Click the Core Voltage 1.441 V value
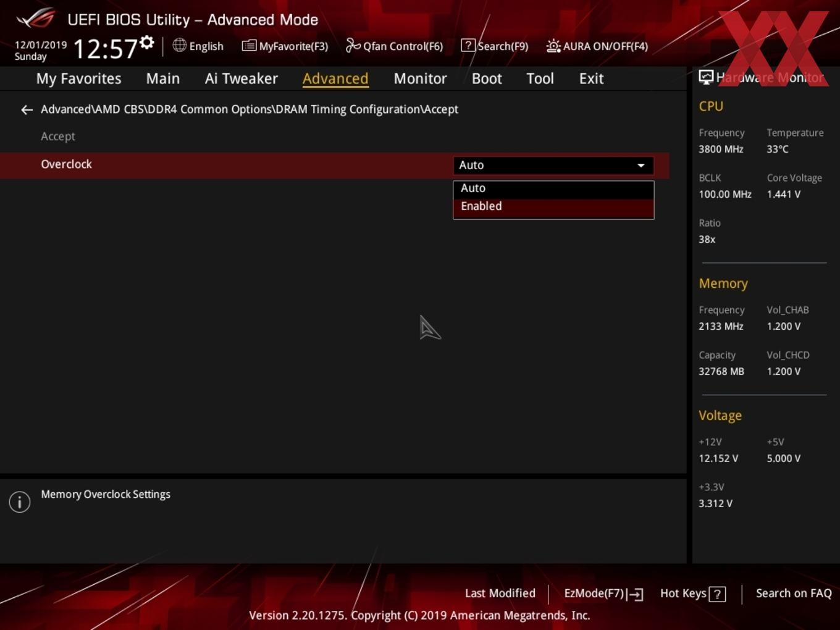840x630 pixels. [784, 194]
